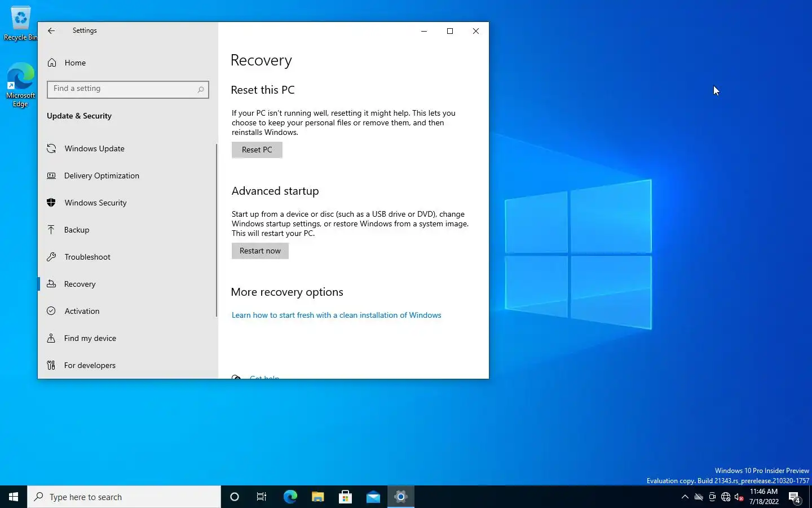Open the Mail app from the taskbar
The height and width of the screenshot is (508, 812).
[x=373, y=497]
